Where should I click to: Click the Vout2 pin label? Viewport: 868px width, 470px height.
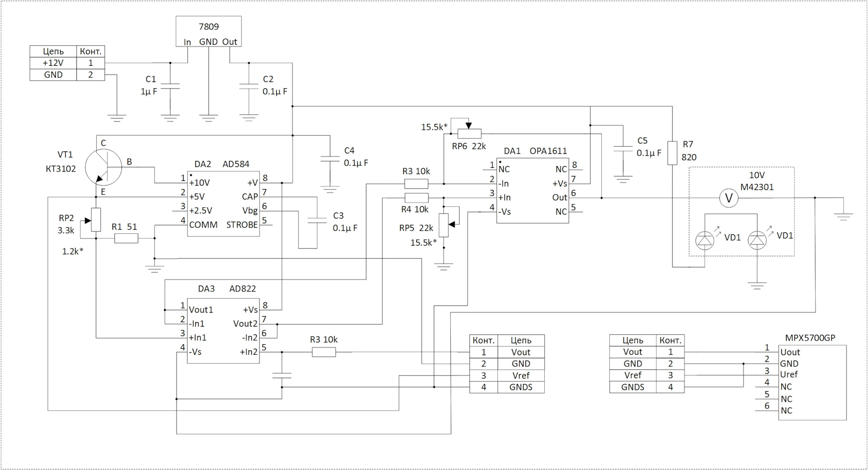(245, 323)
